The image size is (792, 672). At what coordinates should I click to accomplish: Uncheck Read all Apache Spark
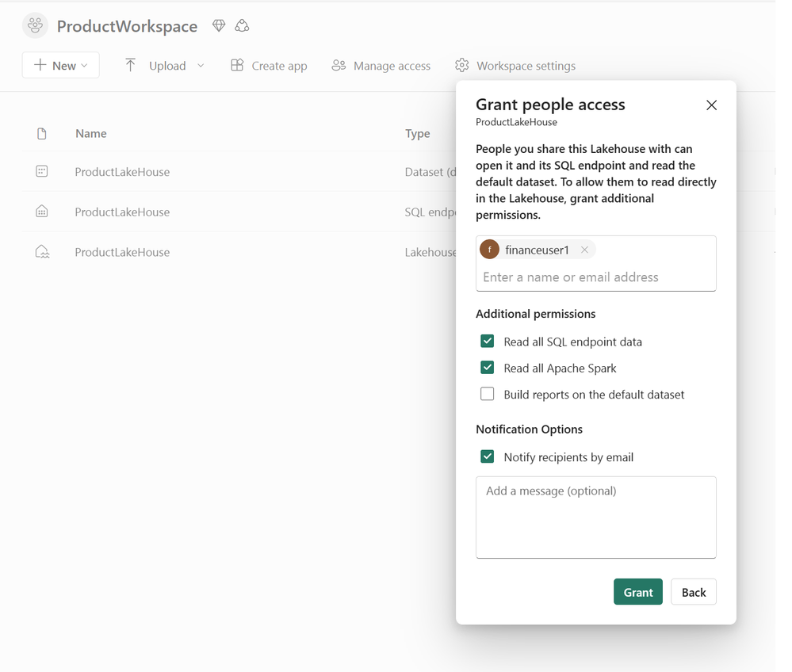[488, 368]
